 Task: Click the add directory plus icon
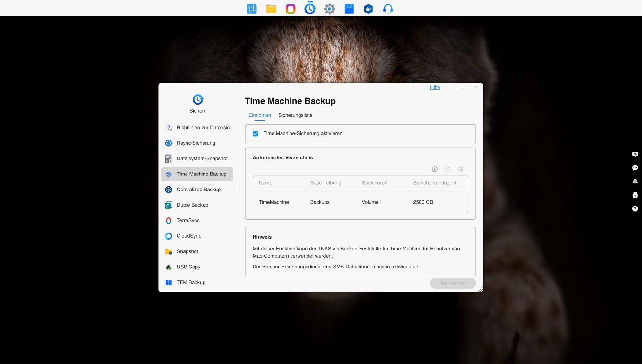(x=435, y=169)
